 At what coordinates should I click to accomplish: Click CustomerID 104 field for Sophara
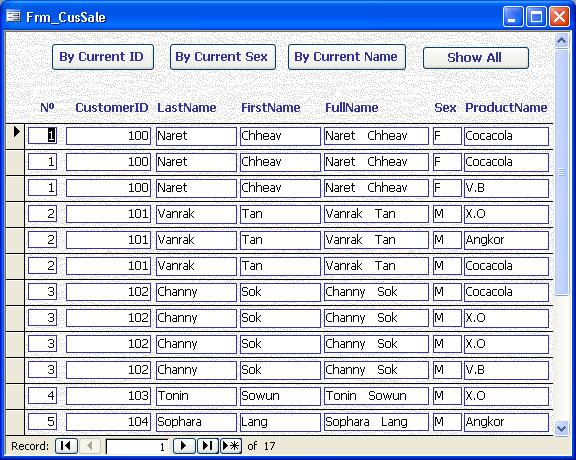pyautogui.click(x=108, y=422)
